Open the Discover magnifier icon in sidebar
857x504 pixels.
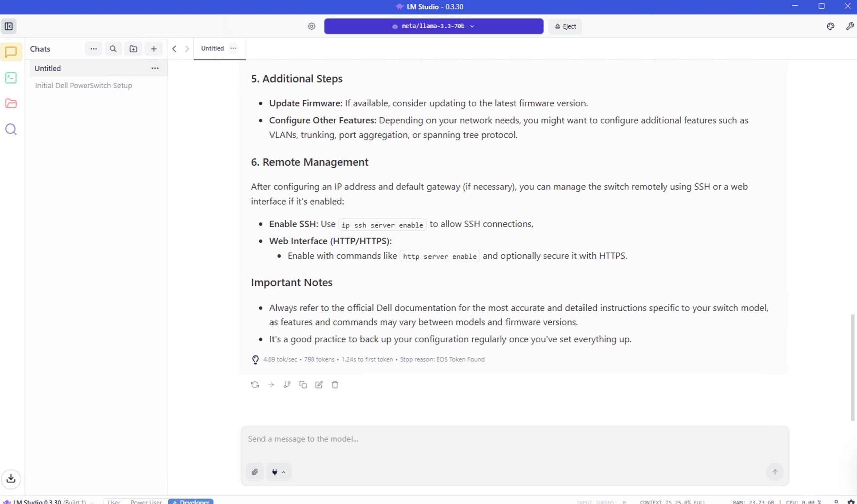pyautogui.click(x=11, y=129)
